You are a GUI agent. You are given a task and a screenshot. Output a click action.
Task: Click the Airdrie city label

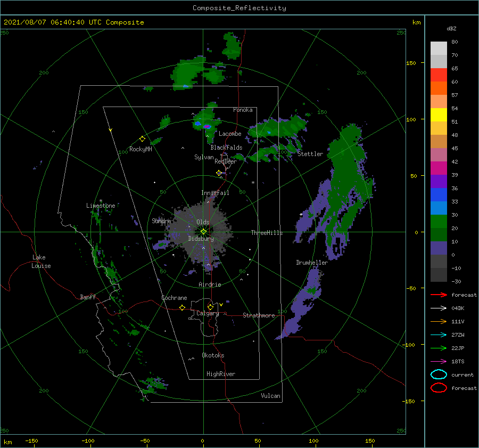[210, 284]
